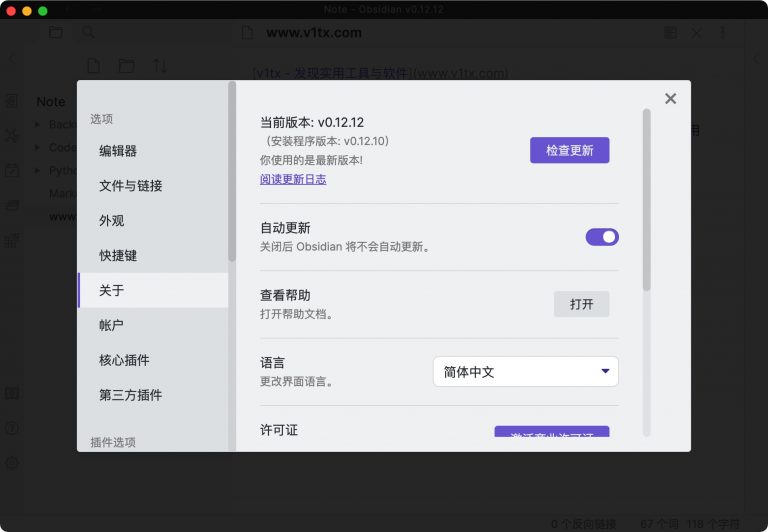
Task: Go to the 快捷键 settings section
Action: (x=153, y=255)
